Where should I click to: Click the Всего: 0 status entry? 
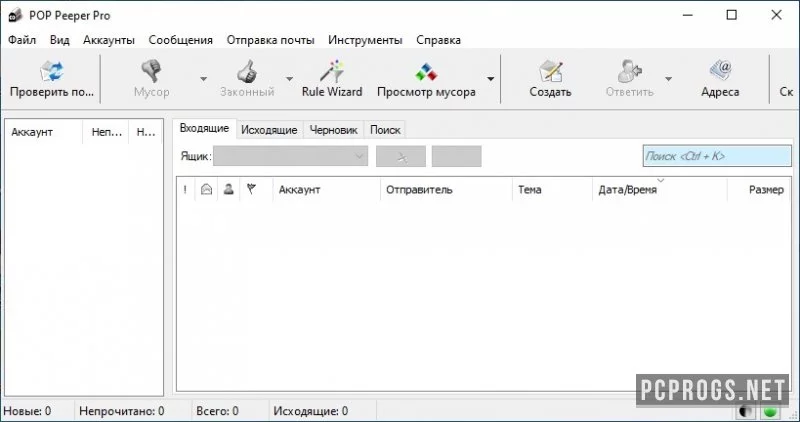click(217, 411)
